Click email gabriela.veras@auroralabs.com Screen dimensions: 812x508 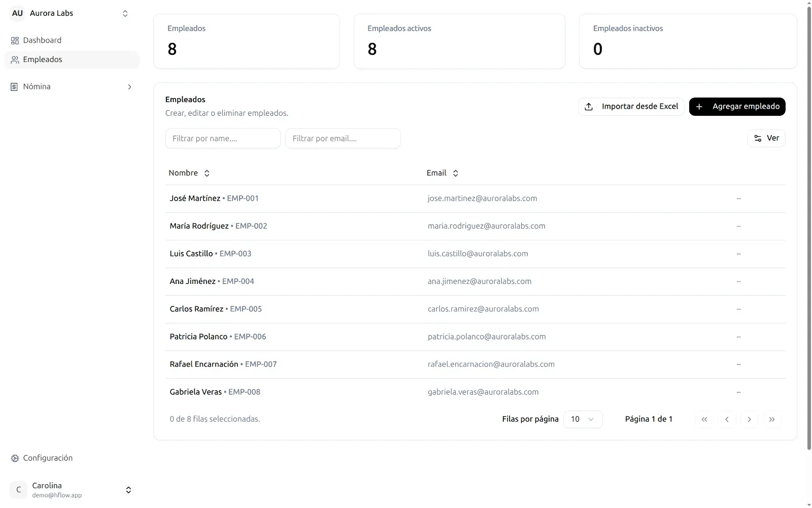click(x=483, y=392)
